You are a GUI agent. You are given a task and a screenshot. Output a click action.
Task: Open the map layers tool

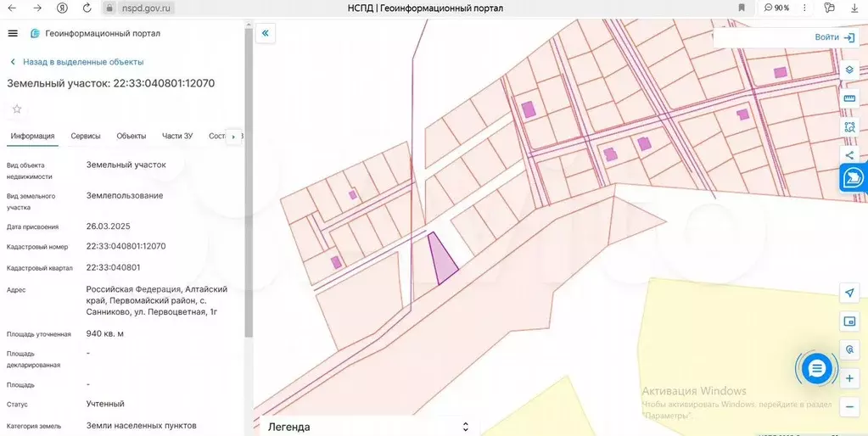[x=849, y=70]
